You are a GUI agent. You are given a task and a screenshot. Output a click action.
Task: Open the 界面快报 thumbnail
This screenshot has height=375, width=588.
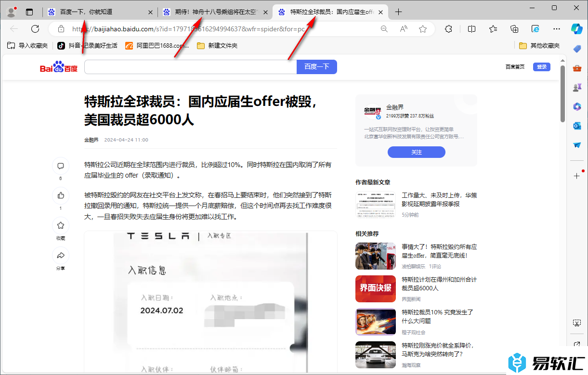pos(376,288)
